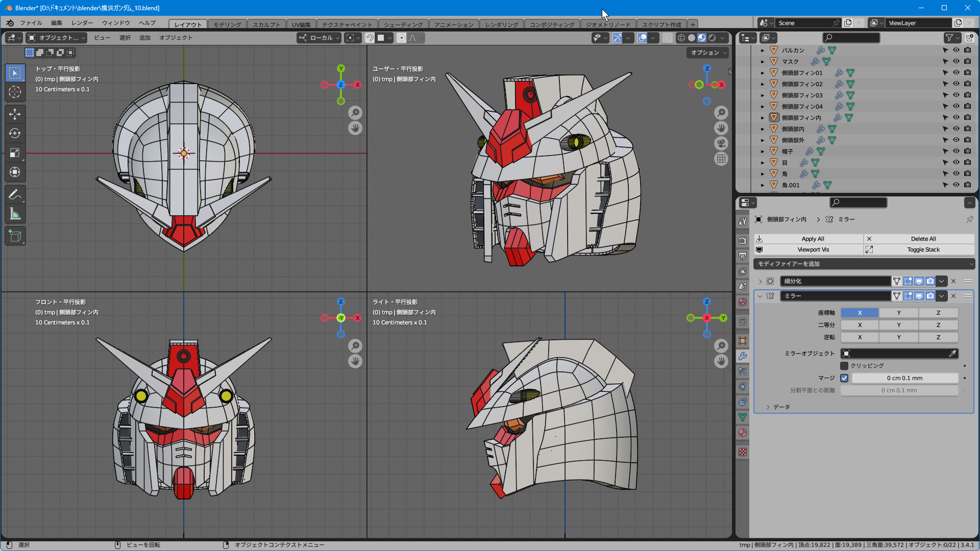
Task: Open the Material properties tab
Action: (x=743, y=433)
